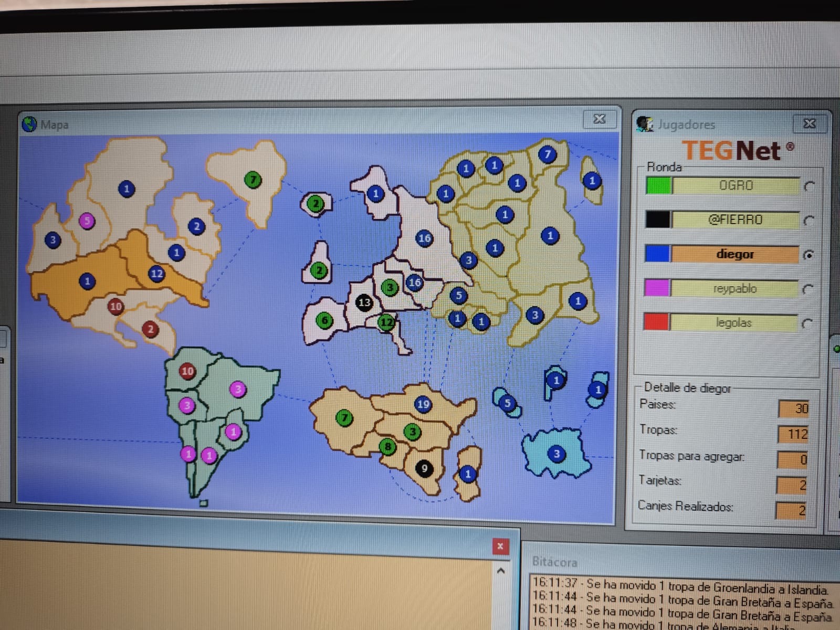Select the legolas radio button
This screenshot has height=630, width=840.
coord(807,323)
